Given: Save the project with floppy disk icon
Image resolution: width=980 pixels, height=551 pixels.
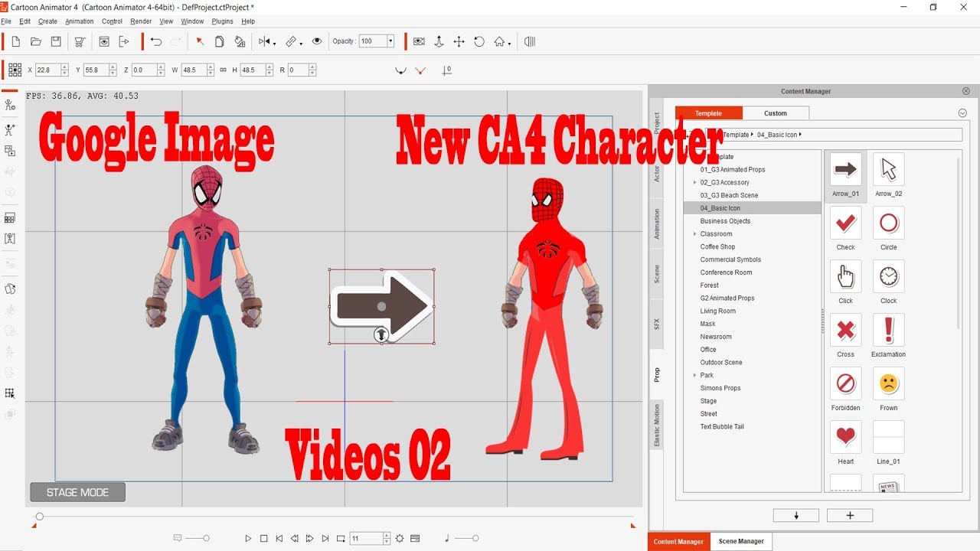Looking at the screenshot, I should [x=56, y=41].
